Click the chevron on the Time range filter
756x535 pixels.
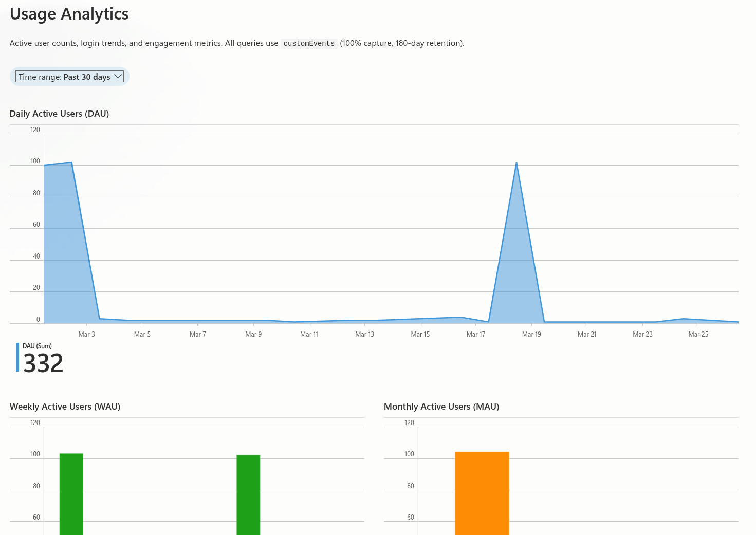[x=119, y=76]
